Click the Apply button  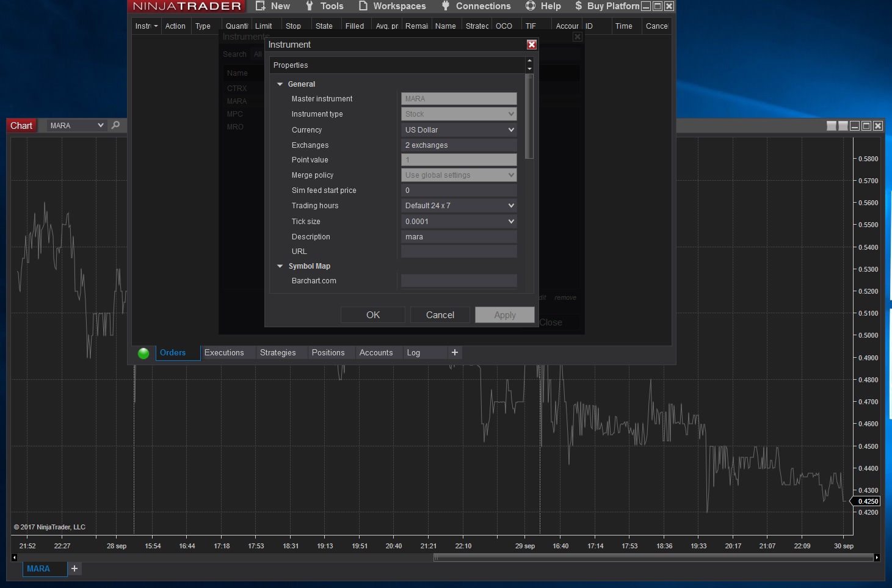click(505, 315)
